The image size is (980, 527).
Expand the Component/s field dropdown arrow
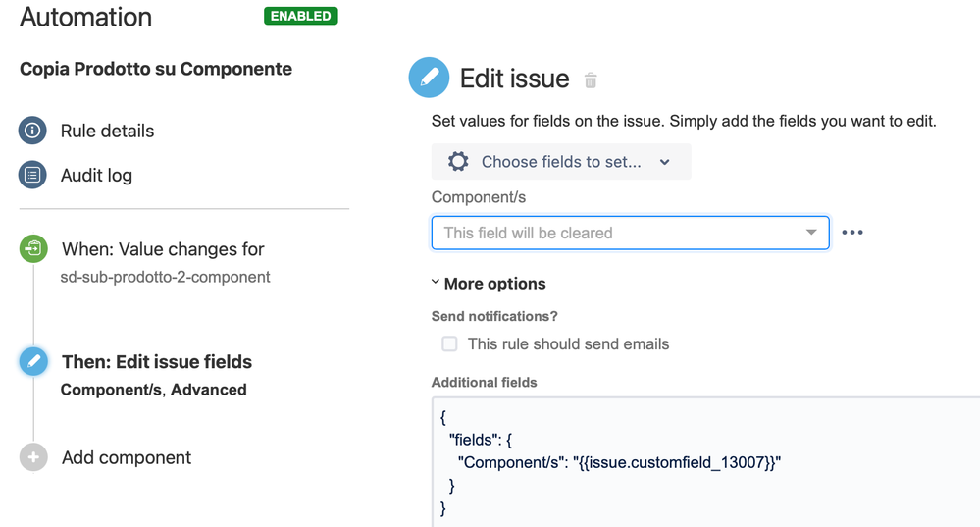click(x=811, y=233)
